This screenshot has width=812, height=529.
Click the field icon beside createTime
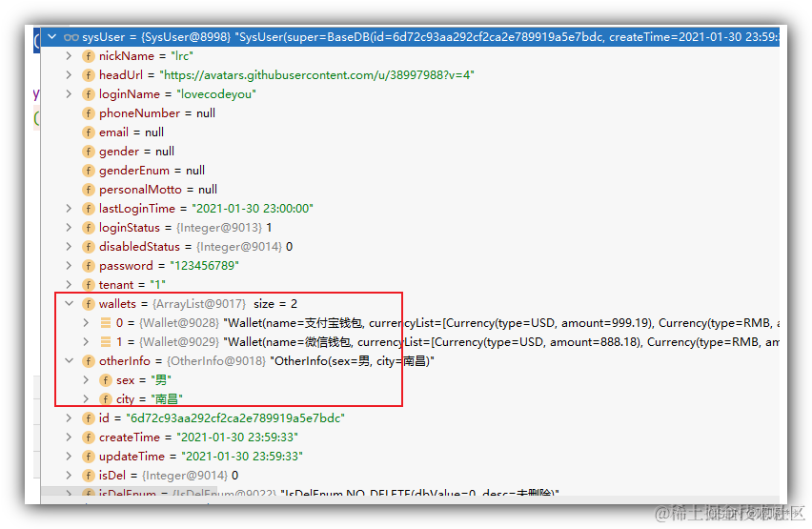pos(89,437)
